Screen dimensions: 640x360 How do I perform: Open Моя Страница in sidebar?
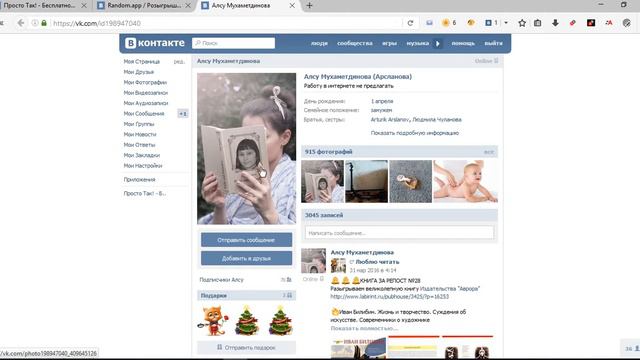pyautogui.click(x=142, y=62)
